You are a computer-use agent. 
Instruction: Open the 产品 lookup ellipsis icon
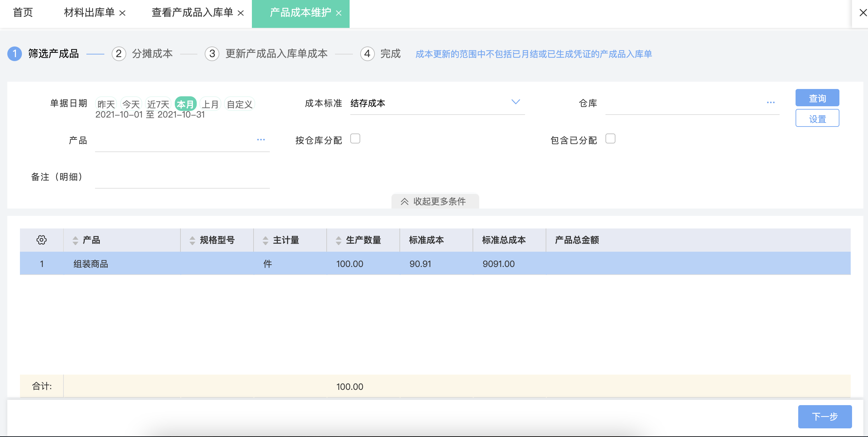click(x=261, y=139)
